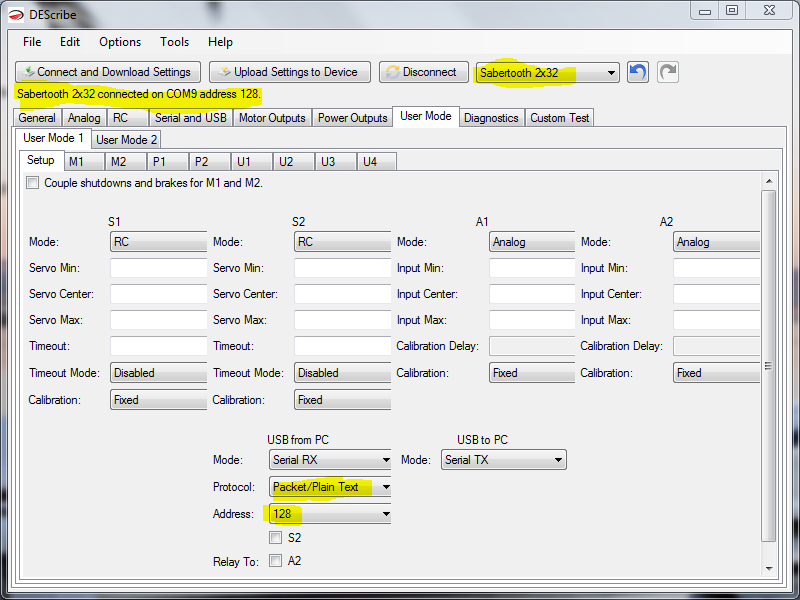Click the A1 Input Center field
Screen dimensions: 800x600
(532, 294)
